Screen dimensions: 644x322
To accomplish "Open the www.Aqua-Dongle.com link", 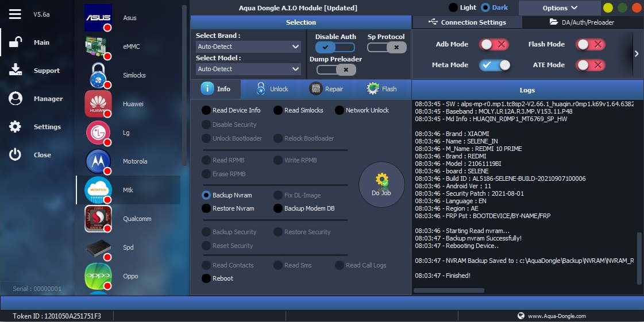I will pos(557,316).
